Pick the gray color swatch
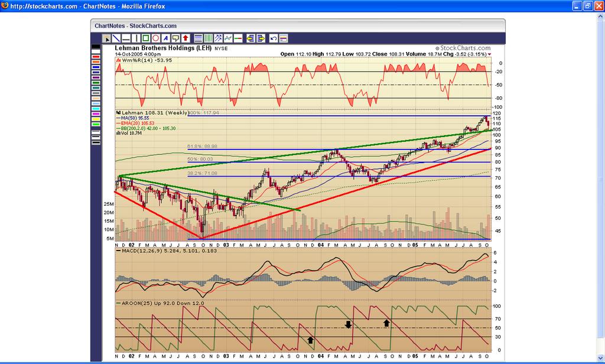 (96, 93)
